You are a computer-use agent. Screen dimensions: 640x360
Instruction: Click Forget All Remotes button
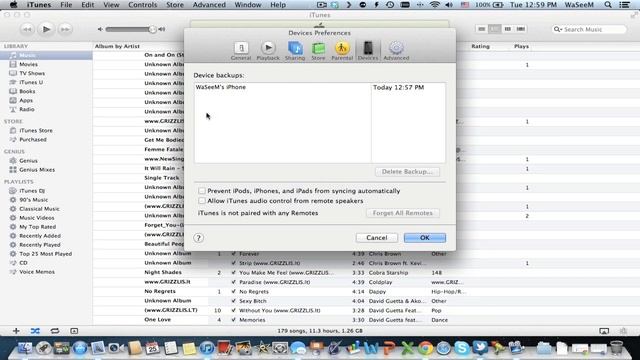click(402, 213)
